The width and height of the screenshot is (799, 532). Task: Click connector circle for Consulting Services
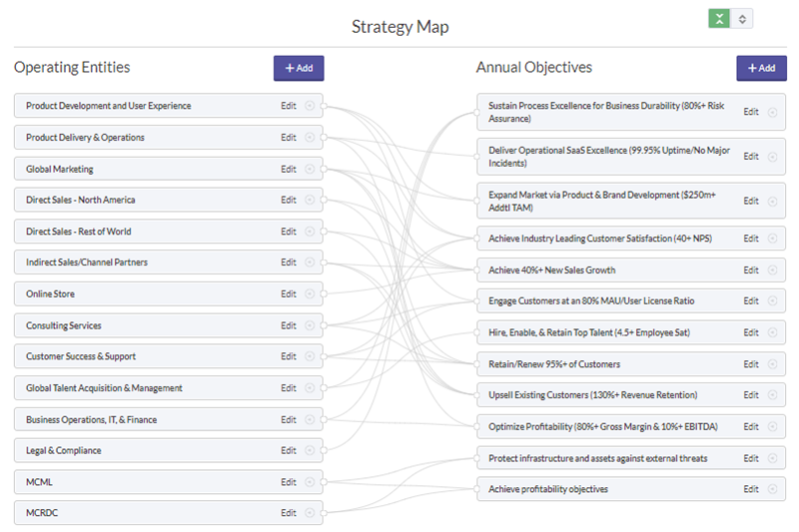pos(310,325)
